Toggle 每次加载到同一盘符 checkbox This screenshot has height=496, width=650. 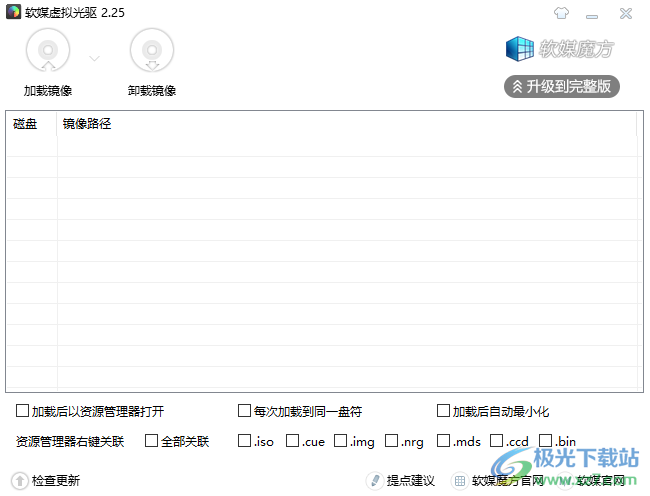pos(245,411)
